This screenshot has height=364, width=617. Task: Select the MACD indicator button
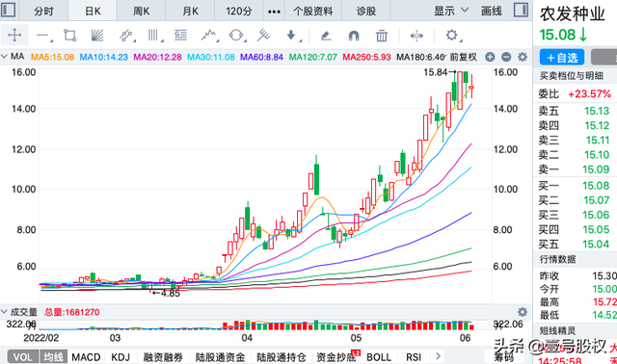pos(86,357)
